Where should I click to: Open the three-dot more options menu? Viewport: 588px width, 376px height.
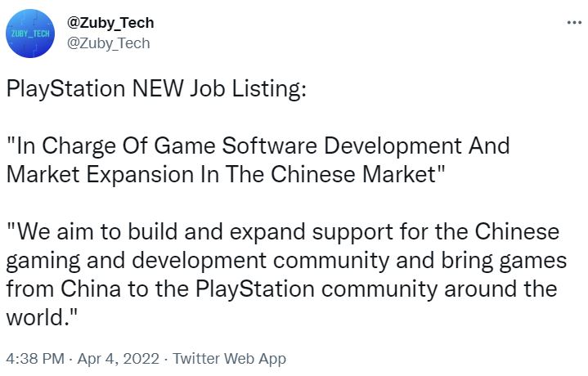pos(574,23)
